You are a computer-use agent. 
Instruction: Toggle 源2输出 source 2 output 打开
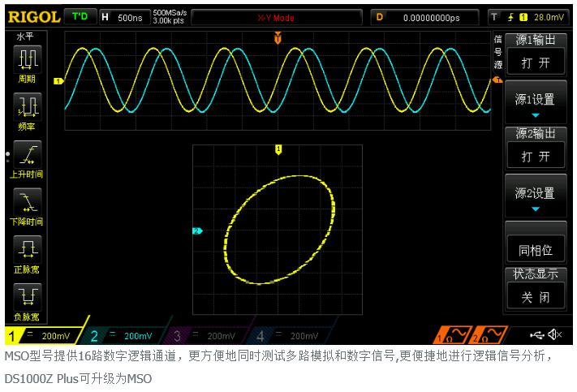(535, 156)
